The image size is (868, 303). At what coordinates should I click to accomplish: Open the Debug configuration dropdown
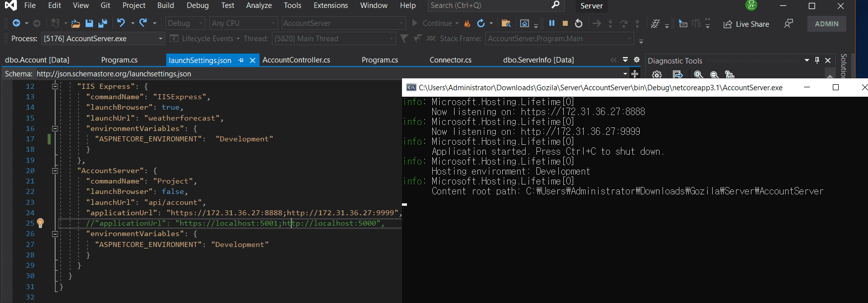[185, 23]
